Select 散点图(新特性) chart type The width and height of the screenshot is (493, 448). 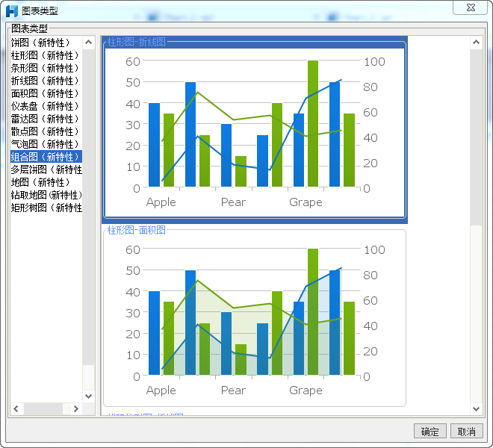click(x=46, y=131)
